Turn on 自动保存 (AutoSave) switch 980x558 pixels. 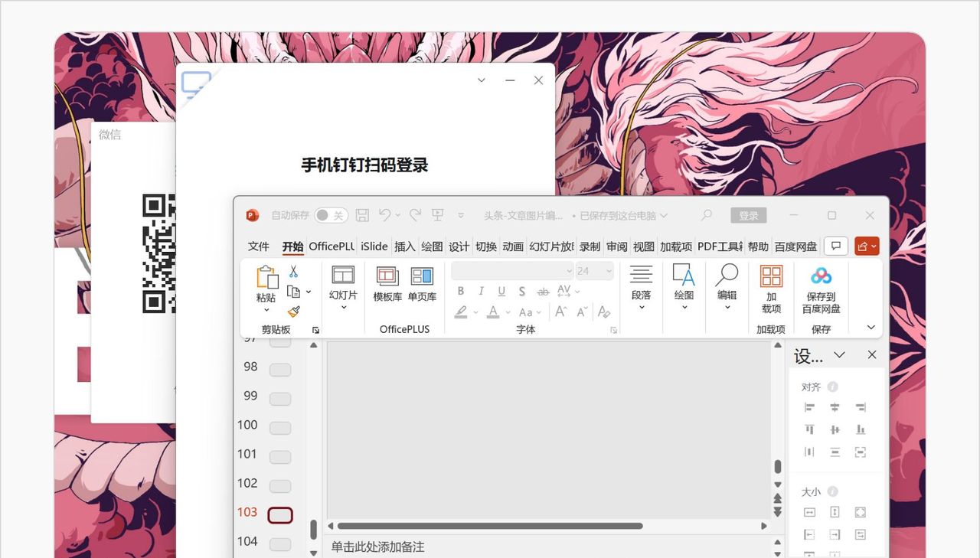[330, 215]
